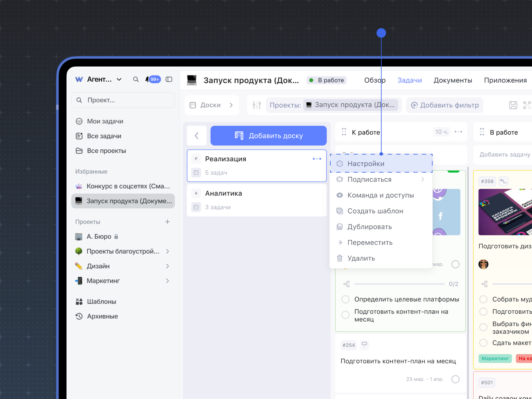Open three-dot menu on Реализация board
This screenshot has height=399, width=532.
pos(317,159)
